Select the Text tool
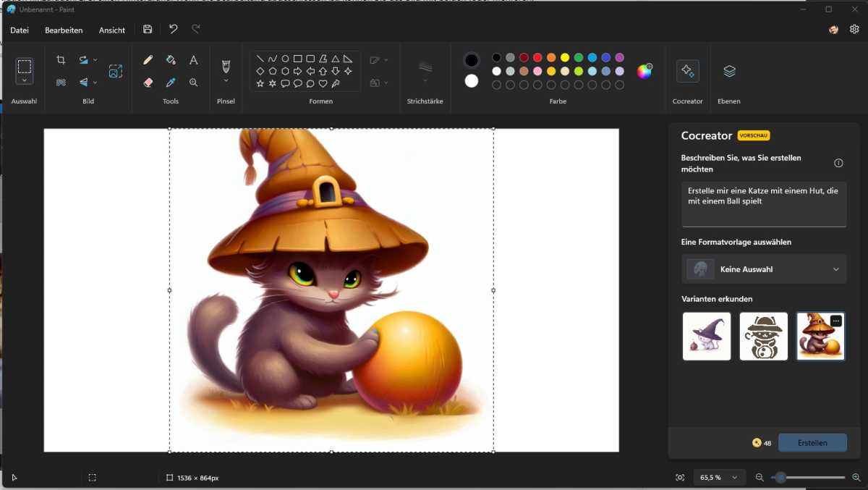 tap(193, 60)
